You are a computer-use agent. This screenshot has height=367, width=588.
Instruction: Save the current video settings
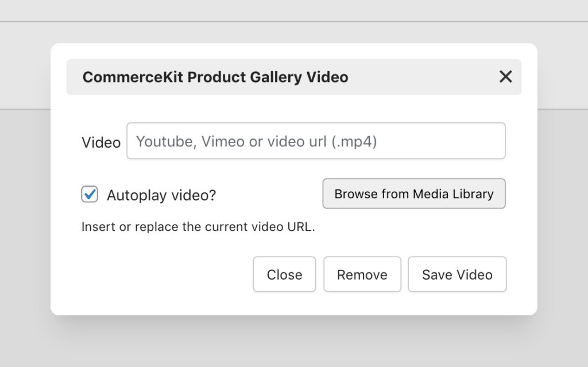457,274
